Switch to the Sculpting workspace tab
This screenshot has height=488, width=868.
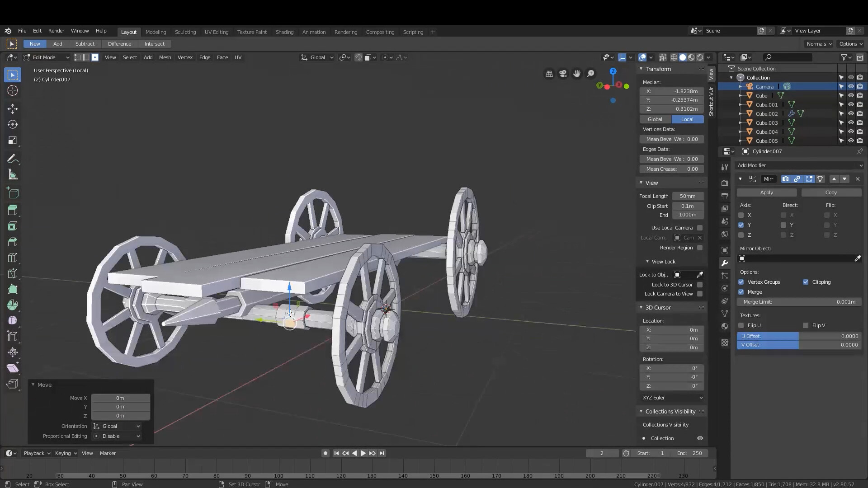pyautogui.click(x=185, y=32)
